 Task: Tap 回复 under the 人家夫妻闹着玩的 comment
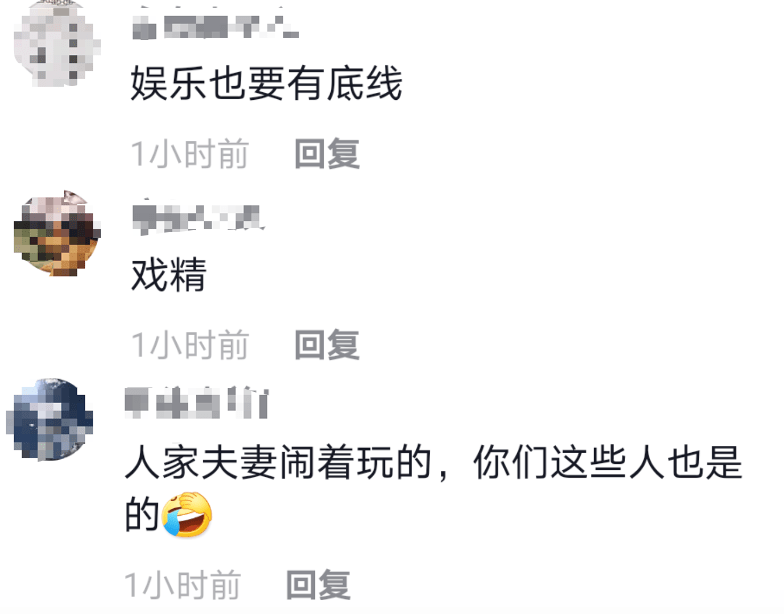click(318, 584)
